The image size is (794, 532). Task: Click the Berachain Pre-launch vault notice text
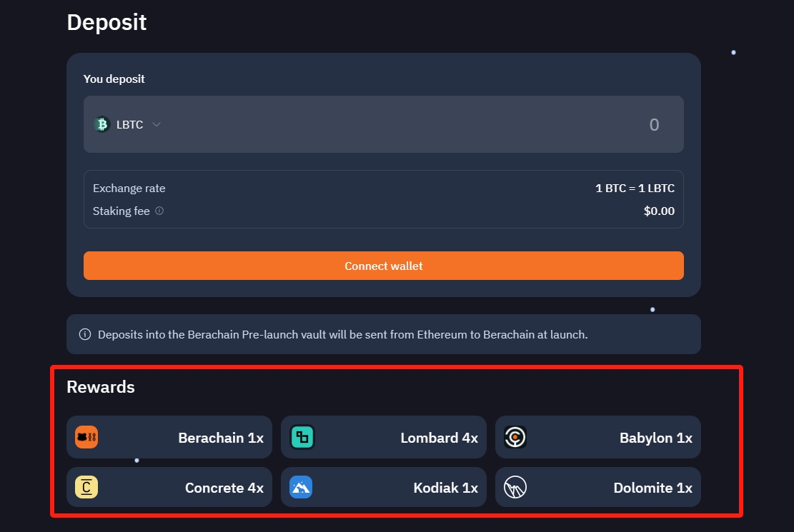(x=343, y=335)
